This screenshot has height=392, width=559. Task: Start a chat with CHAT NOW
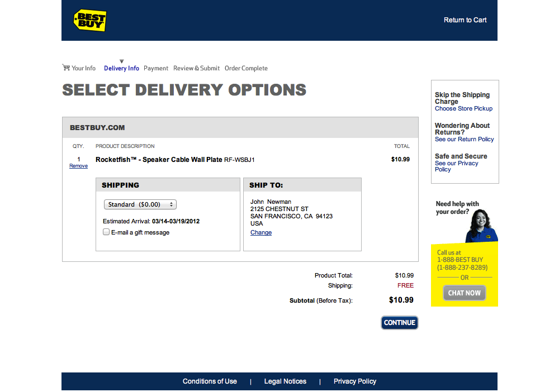click(x=464, y=293)
